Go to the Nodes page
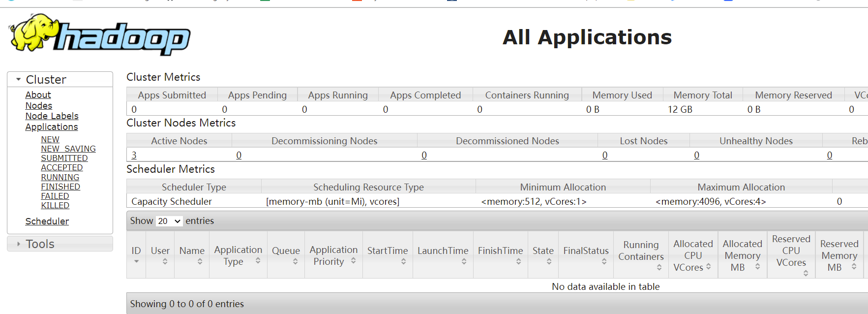Screen dimensions: 868x314 pyautogui.click(x=38, y=105)
